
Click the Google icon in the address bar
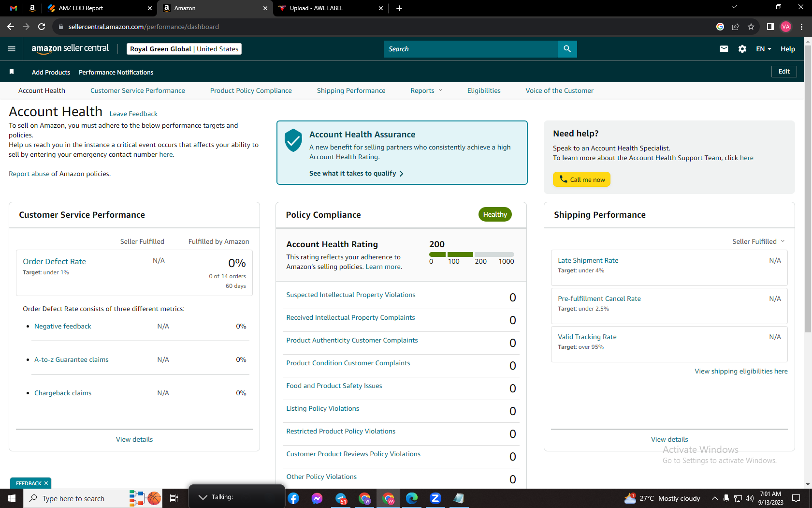tap(720, 27)
